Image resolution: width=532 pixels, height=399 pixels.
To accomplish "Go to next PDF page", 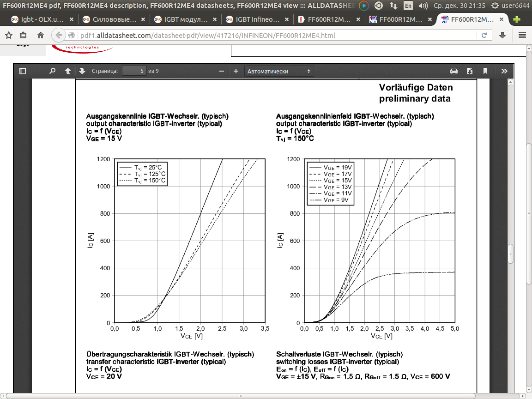I will 82,71.
